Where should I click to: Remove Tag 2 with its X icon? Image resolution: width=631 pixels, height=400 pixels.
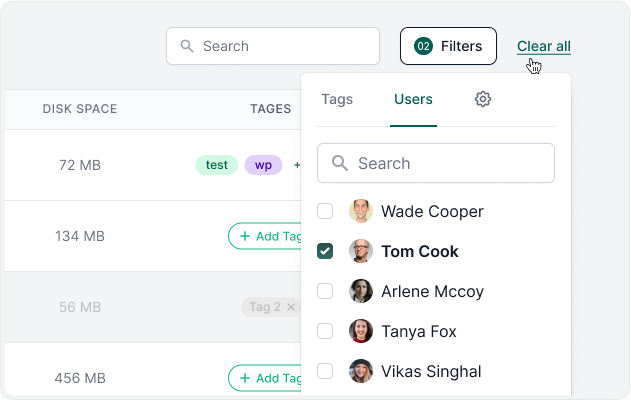click(x=291, y=307)
